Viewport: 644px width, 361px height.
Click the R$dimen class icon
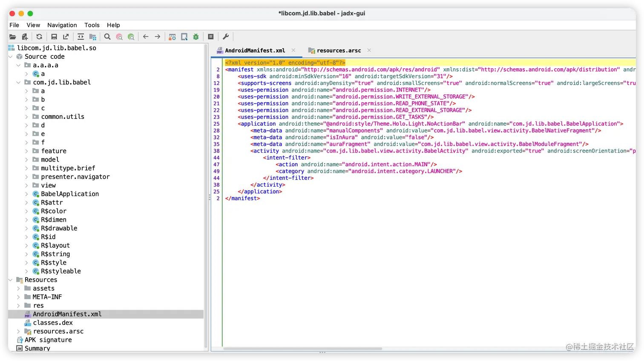tap(36, 220)
